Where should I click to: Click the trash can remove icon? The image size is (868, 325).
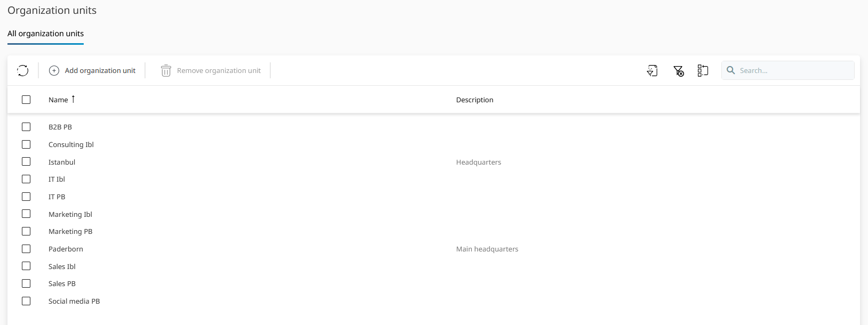(166, 70)
